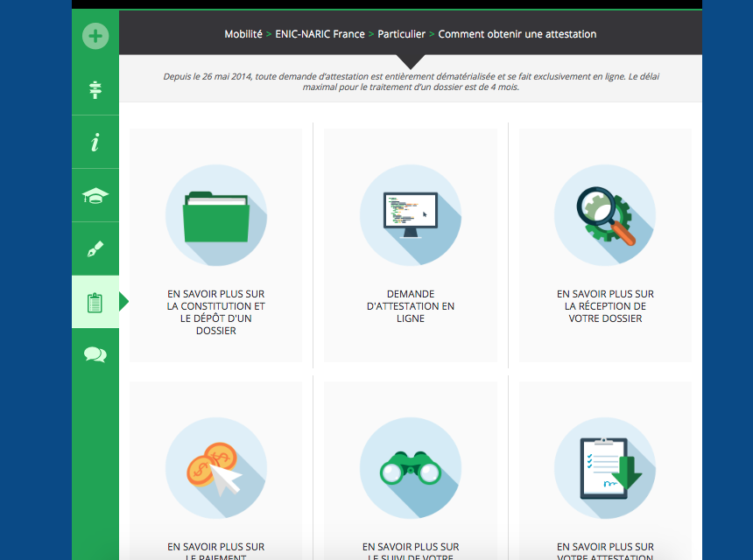Click 'Comment obtenir une attestation' breadcrumb
This screenshot has height=560, width=753.
click(x=517, y=34)
